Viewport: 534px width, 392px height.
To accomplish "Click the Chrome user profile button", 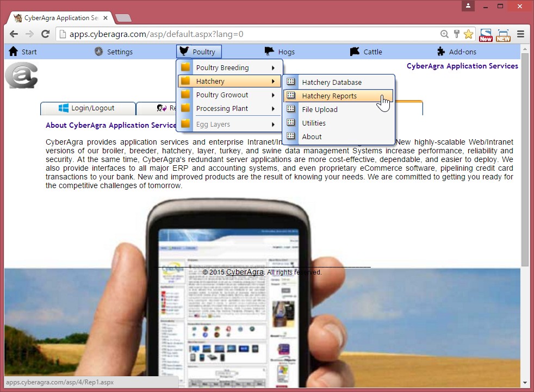I will point(468,6).
